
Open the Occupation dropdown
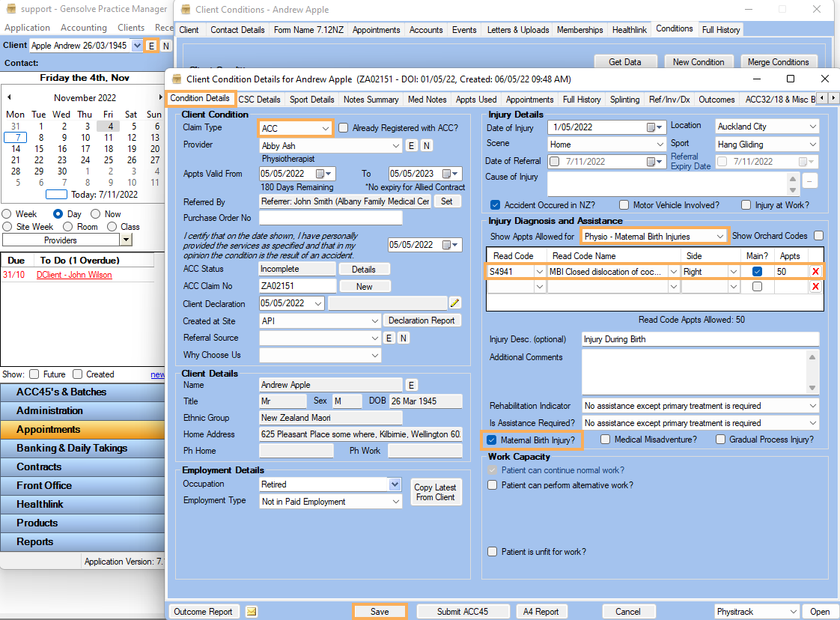[x=395, y=484]
